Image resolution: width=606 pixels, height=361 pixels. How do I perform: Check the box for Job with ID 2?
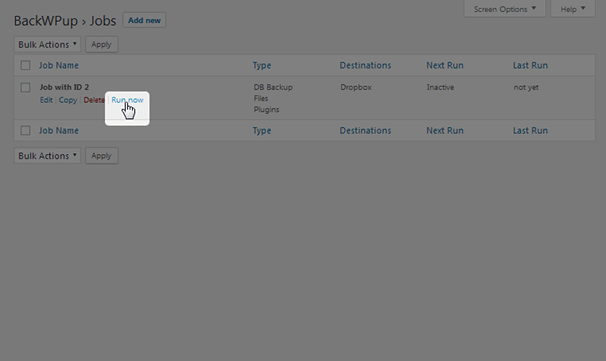tap(26, 87)
